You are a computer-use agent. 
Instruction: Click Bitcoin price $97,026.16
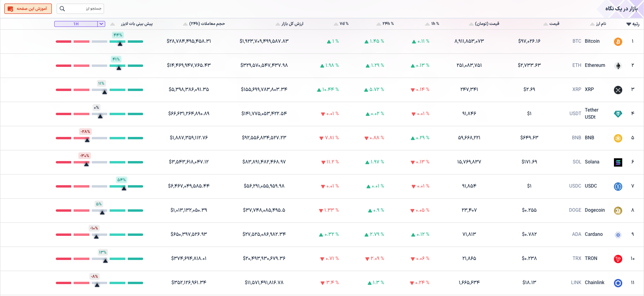(x=529, y=41)
